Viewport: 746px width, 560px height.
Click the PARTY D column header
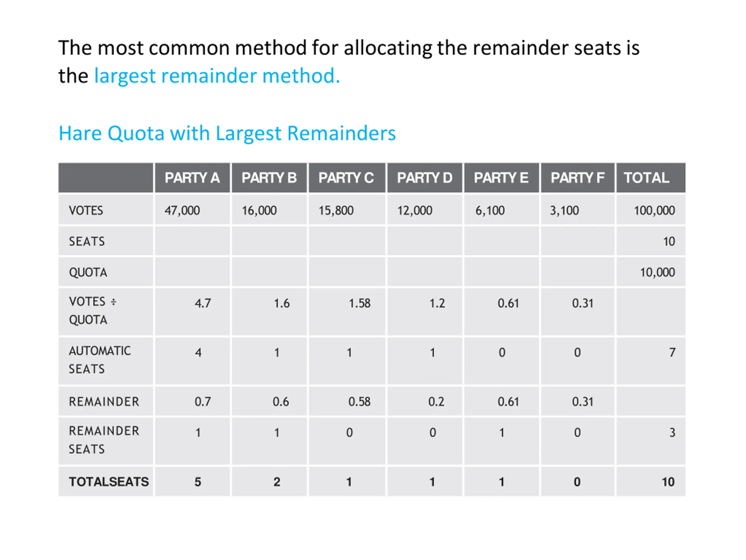(425, 178)
